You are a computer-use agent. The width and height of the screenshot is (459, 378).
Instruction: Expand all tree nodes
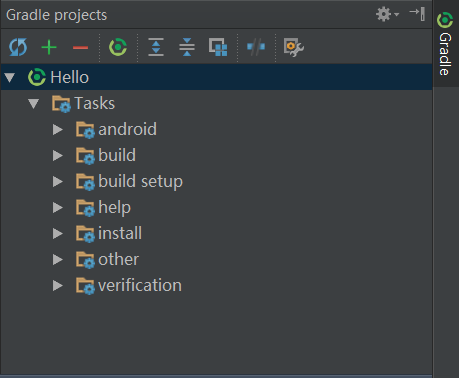(x=156, y=47)
